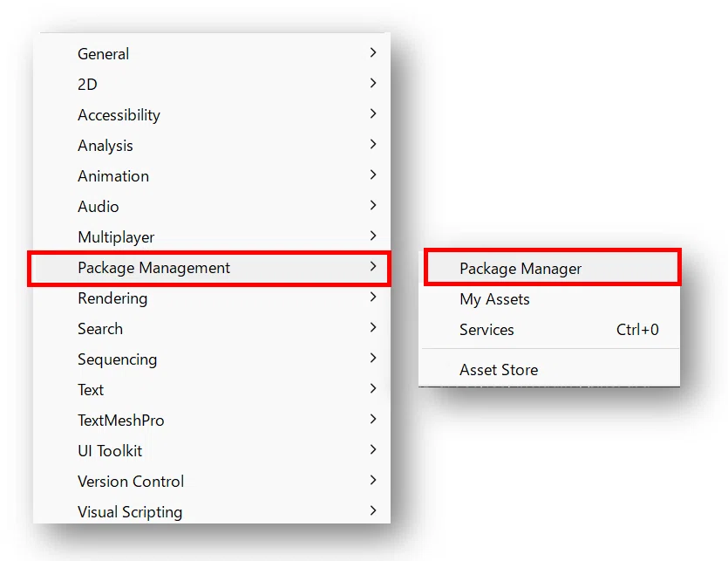Open My Assets from submenu
Image resolution: width=728 pixels, height=561 pixels.
(552, 299)
